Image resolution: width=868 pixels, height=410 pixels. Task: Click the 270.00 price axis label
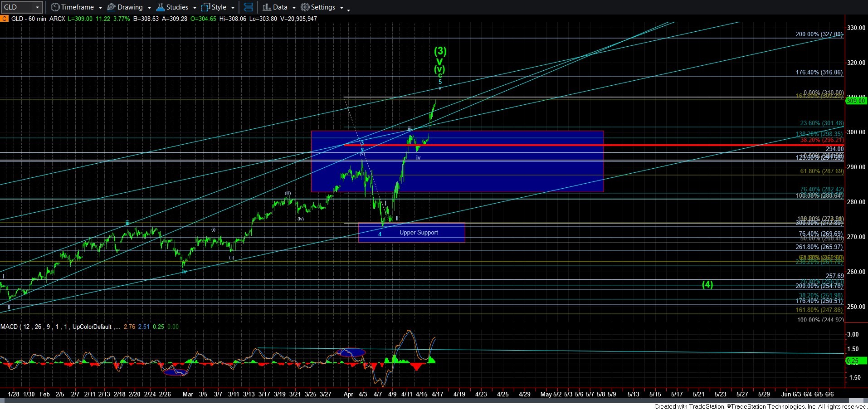point(856,237)
